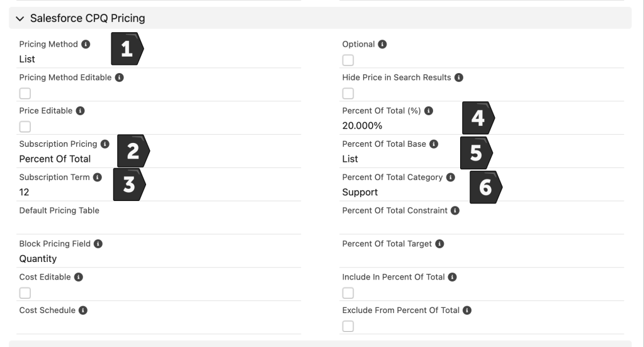Click the Percent Of Total Constraint info icon
Image resolution: width=644 pixels, height=347 pixels.
tap(455, 210)
